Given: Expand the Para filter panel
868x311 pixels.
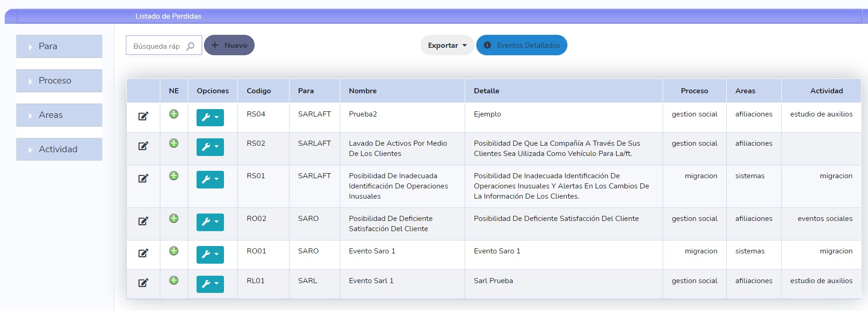Looking at the screenshot, I should click(x=59, y=46).
